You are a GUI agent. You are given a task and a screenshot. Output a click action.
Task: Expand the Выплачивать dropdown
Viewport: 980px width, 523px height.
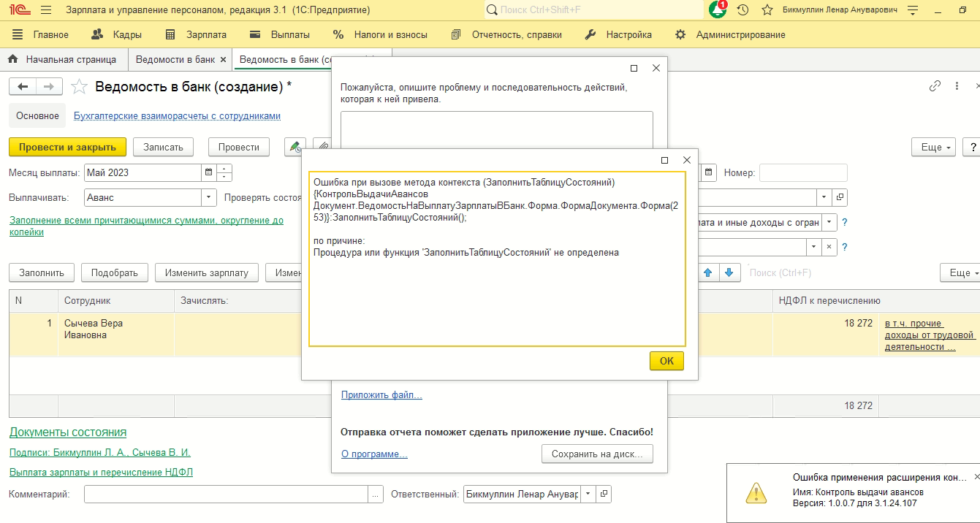coord(209,197)
